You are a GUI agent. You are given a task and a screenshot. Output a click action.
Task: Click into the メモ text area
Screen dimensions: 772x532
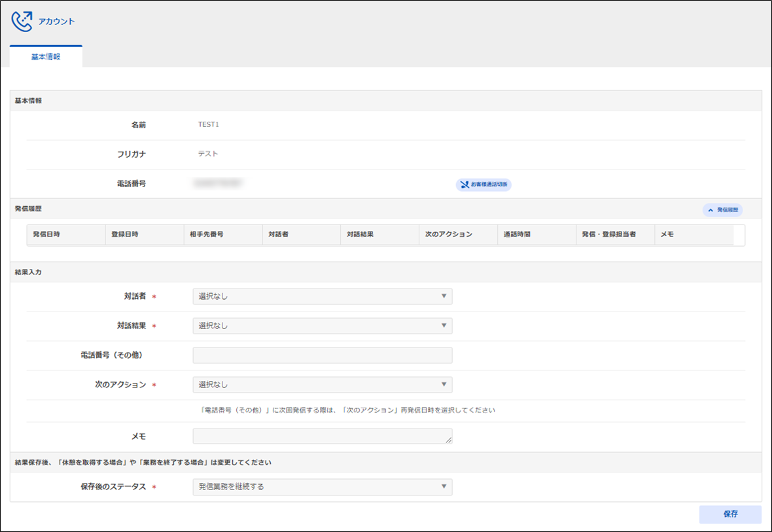[x=322, y=436]
